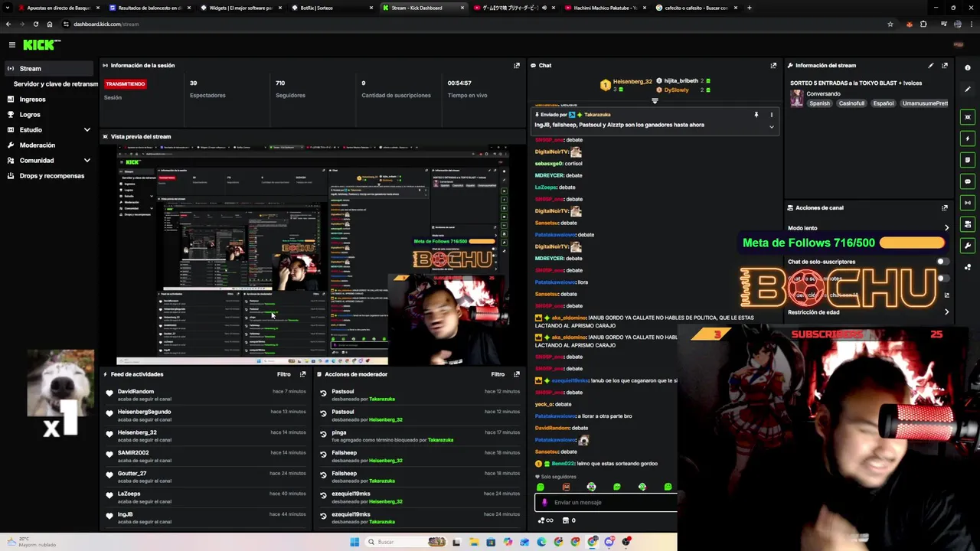Click Heisenberg_32 in the first Fallsheep unban entry
The width and height of the screenshot is (980, 551).
385,461
